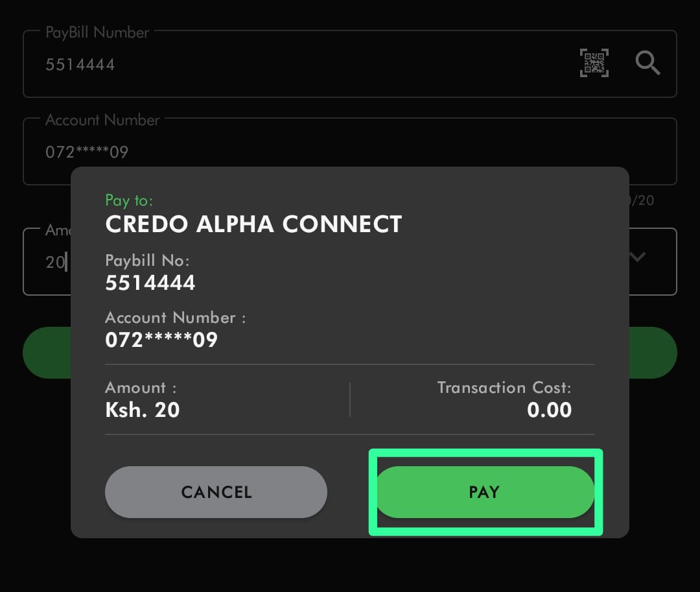Screen dimensions: 700x592
Task: Tap the Pay to: label in the dialog
Action: point(129,200)
